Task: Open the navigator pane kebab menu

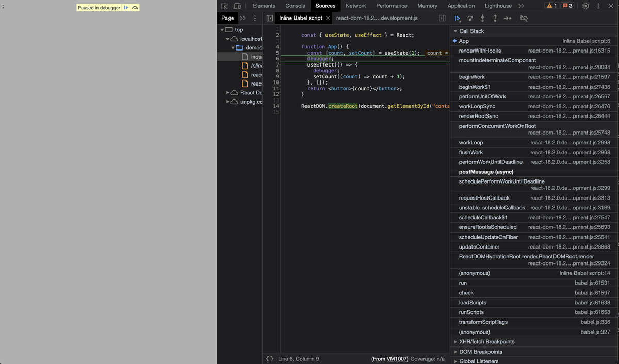Action: coord(255,18)
